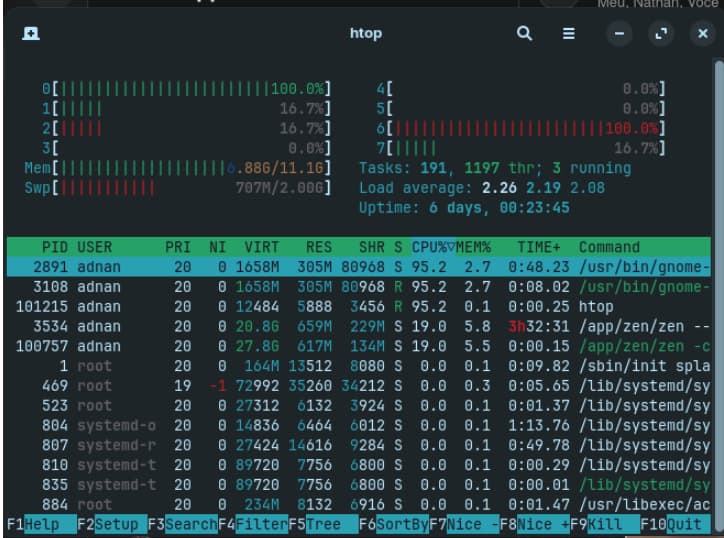This screenshot has height=538, width=724.
Task: Click the Tasks count line
Action: (495, 168)
